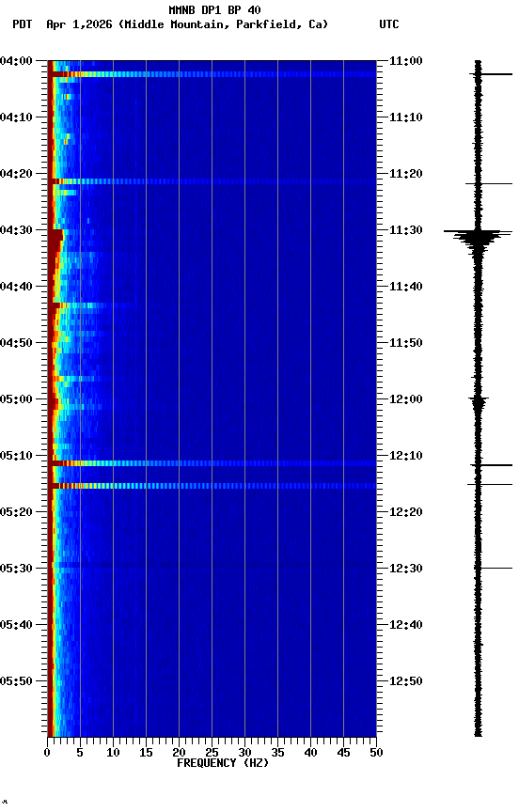Click the 12:30 UTC time label
The height and width of the screenshot is (812, 519).
tap(406, 569)
